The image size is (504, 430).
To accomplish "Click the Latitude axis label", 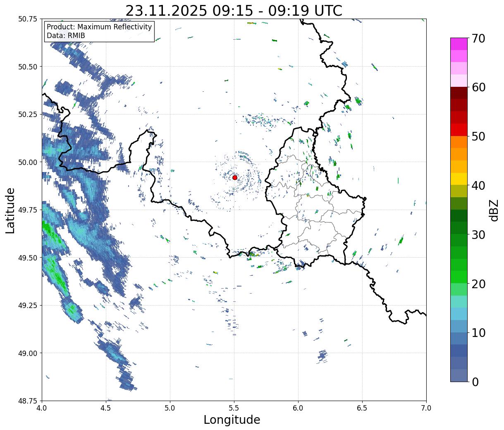I will tap(10, 210).
